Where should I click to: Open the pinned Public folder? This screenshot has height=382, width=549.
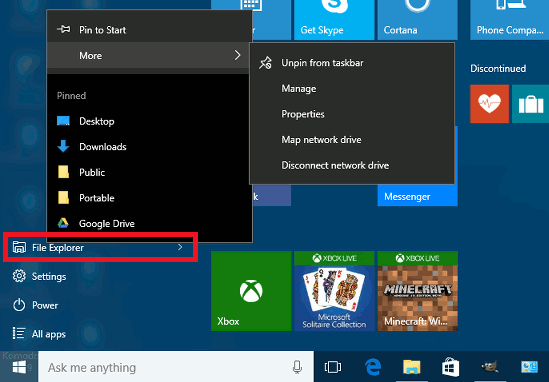[x=149, y=172]
